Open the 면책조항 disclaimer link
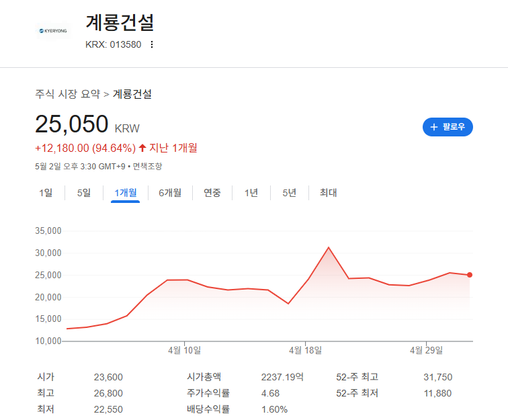The width and height of the screenshot is (508, 420). pyautogui.click(x=147, y=167)
